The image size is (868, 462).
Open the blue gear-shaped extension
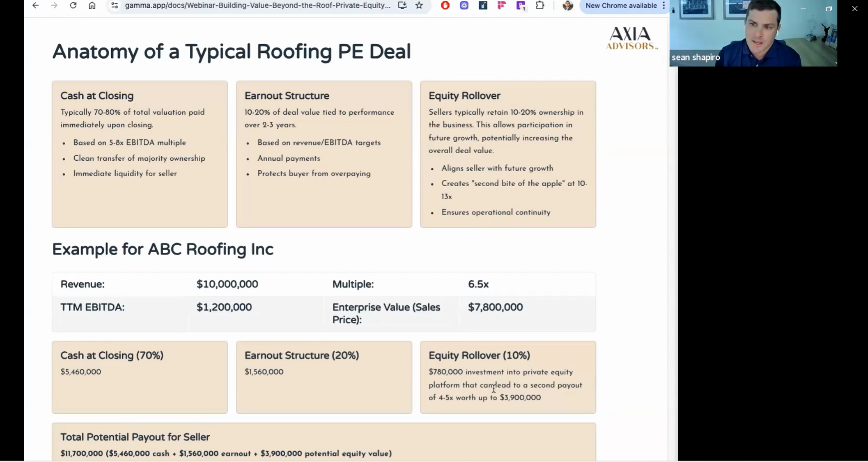click(464, 5)
